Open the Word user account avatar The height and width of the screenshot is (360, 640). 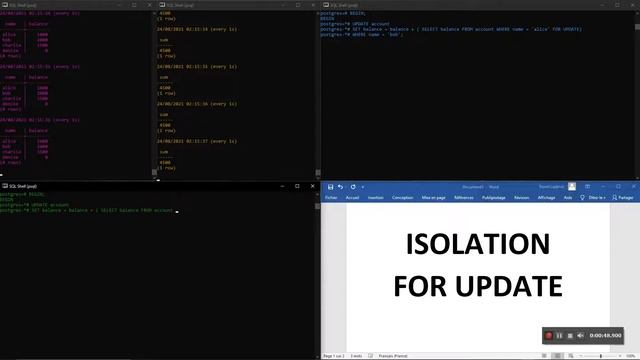(x=572, y=187)
